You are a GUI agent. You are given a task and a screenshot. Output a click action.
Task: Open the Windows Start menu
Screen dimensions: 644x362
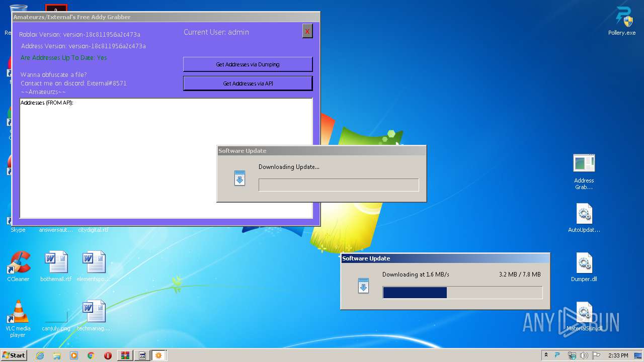[x=14, y=355]
